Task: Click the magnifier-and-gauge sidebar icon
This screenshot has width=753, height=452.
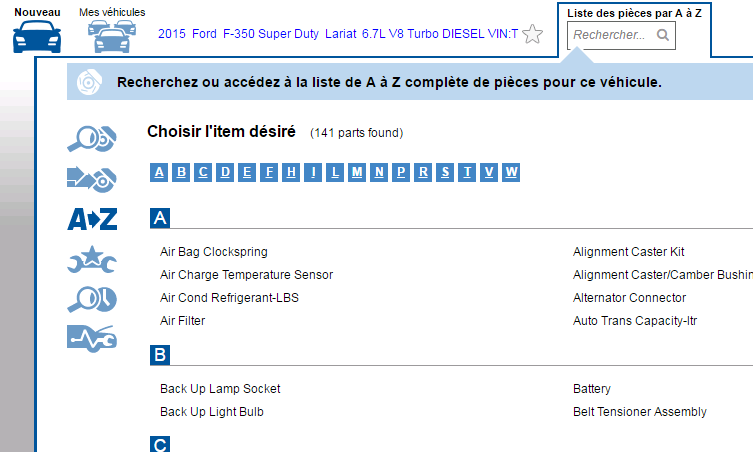Action: pyautogui.click(x=92, y=299)
